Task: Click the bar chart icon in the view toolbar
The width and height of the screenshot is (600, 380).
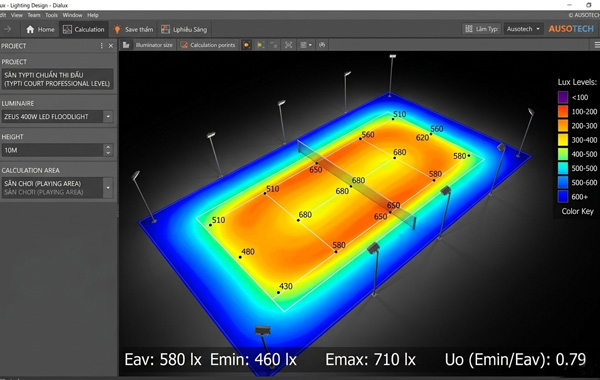Action: tap(126, 45)
